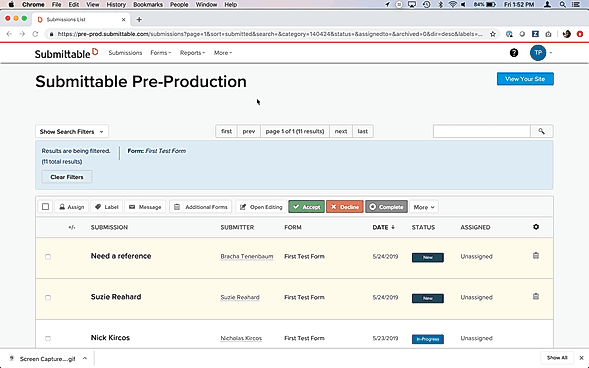Click the Clear Filters button
Viewport: 589px width, 368px height.
pyautogui.click(x=67, y=177)
